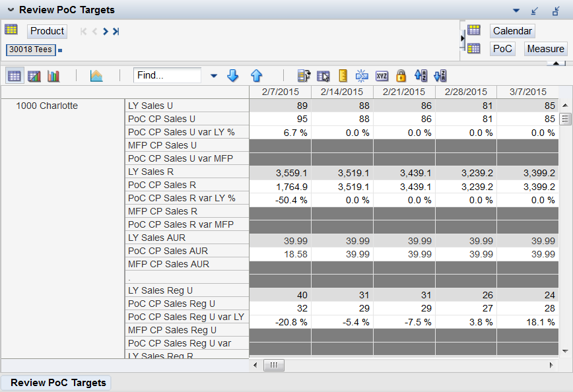Click the Find next down arrow

232,76
